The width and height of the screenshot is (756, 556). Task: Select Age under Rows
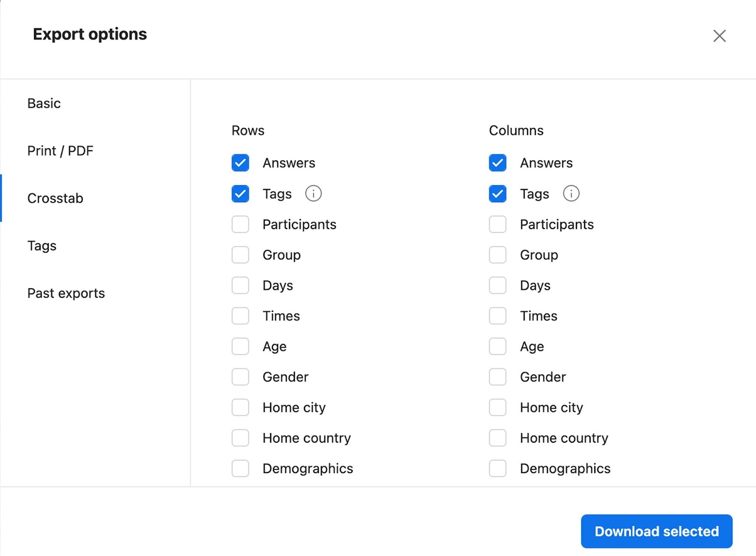pyautogui.click(x=240, y=346)
